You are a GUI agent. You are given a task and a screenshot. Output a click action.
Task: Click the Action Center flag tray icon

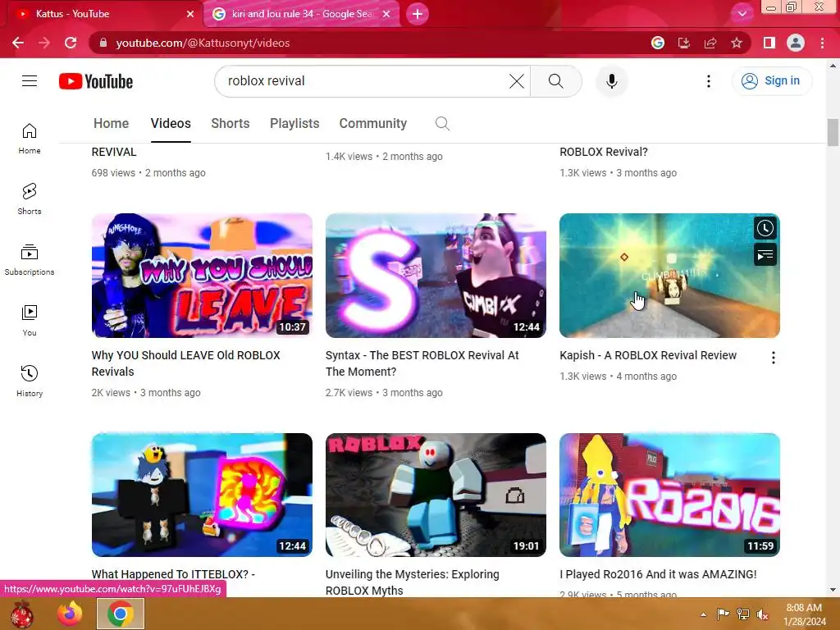(723, 614)
